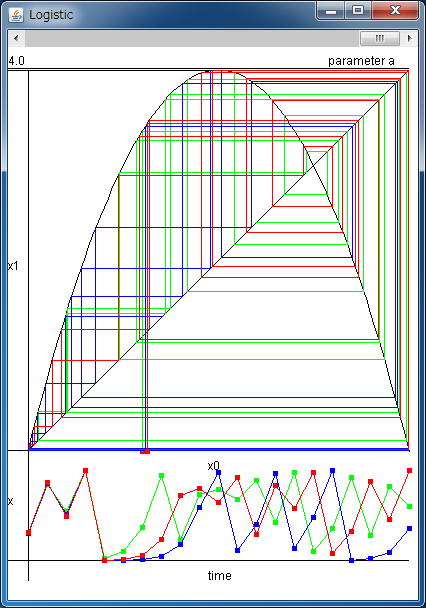Click the Java icon in the title bar
Viewport: 426px width, 608px height.
[x=16, y=15]
